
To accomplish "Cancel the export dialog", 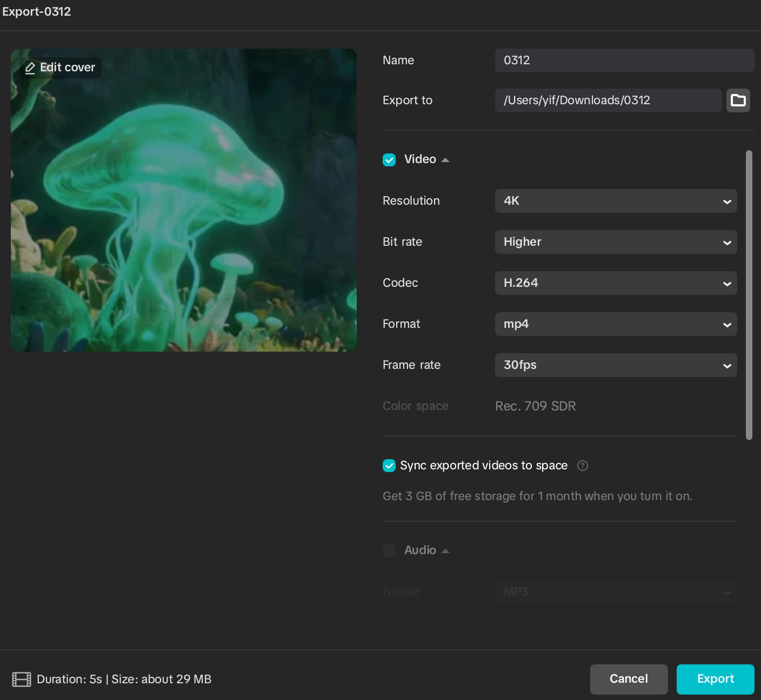I will point(629,679).
